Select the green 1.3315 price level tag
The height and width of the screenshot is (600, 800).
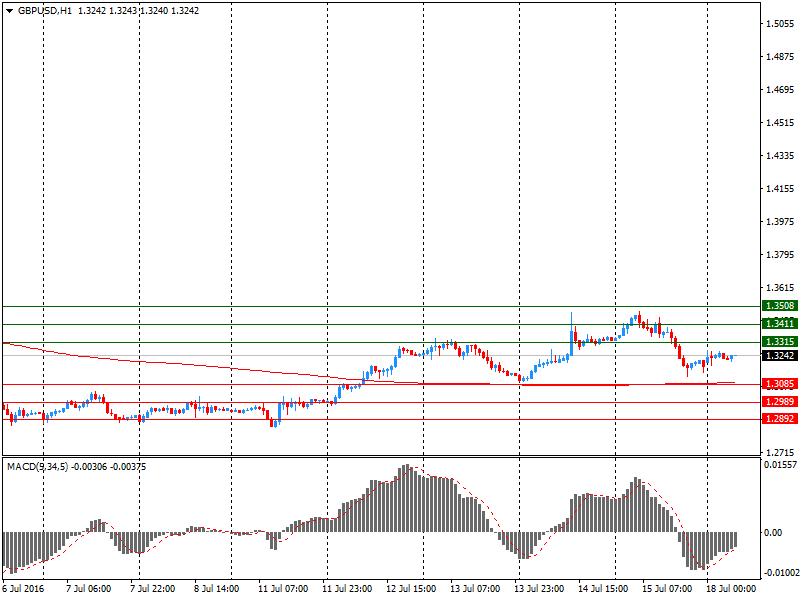click(x=780, y=341)
